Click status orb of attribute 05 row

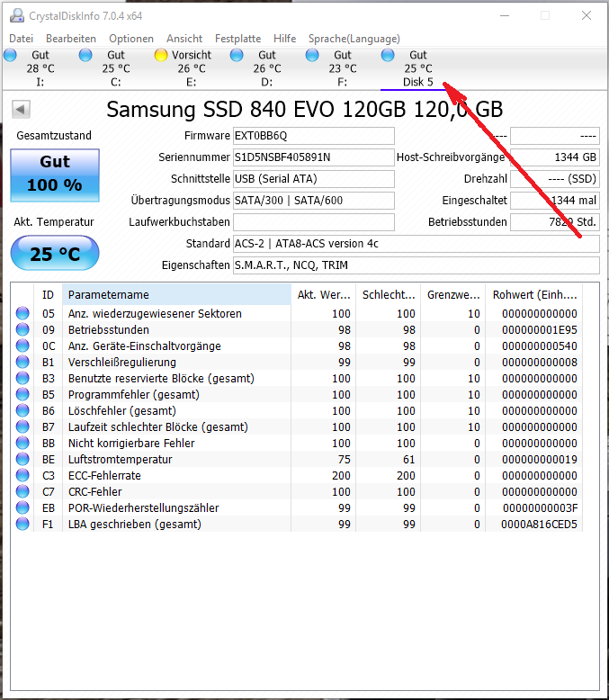click(22, 313)
